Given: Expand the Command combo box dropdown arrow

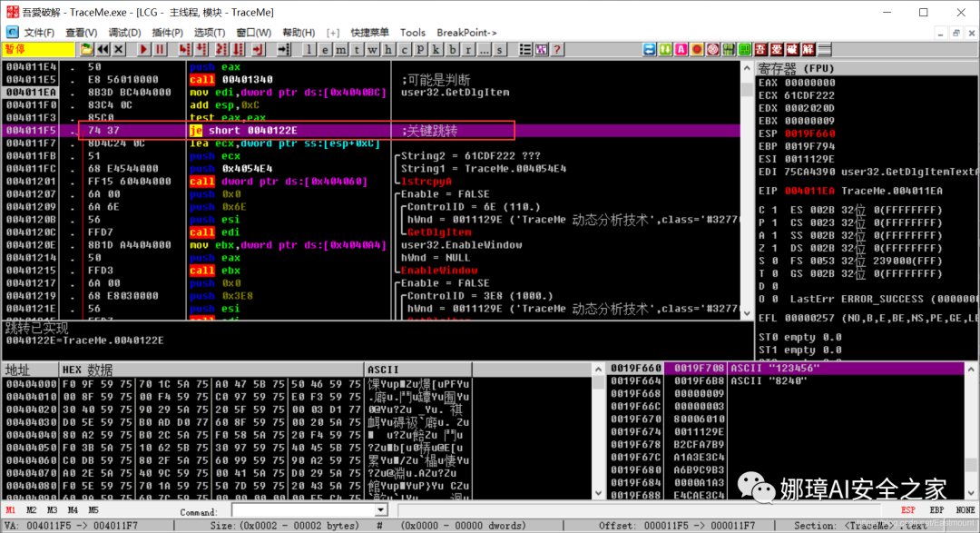Looking at the screenshot, I should 380,510.
